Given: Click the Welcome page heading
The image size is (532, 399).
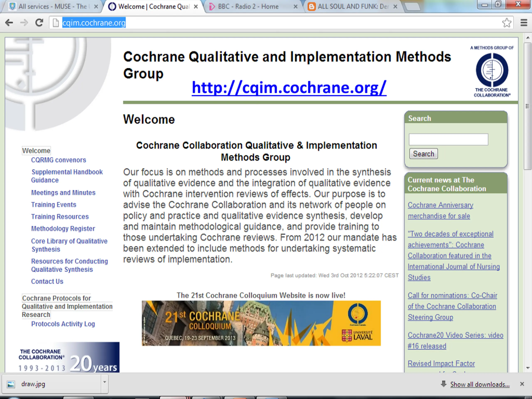Looking at the screenshot, I should (x=149, y=119).
